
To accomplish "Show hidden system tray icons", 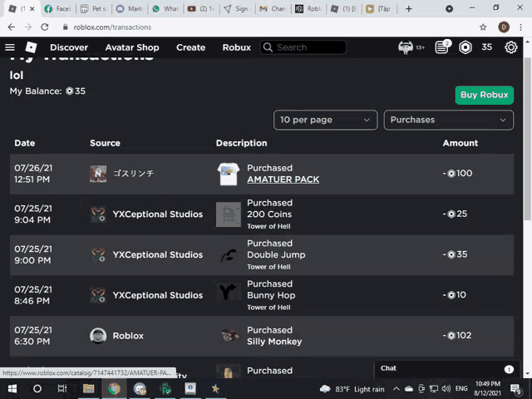I will [x=396, y=389].
